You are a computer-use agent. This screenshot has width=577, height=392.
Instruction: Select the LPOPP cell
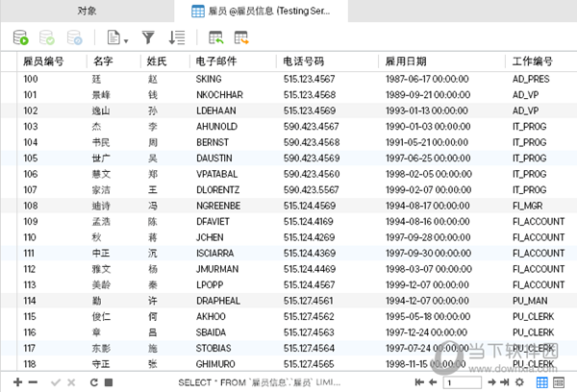pyautogui.click(x=210, y=284)
